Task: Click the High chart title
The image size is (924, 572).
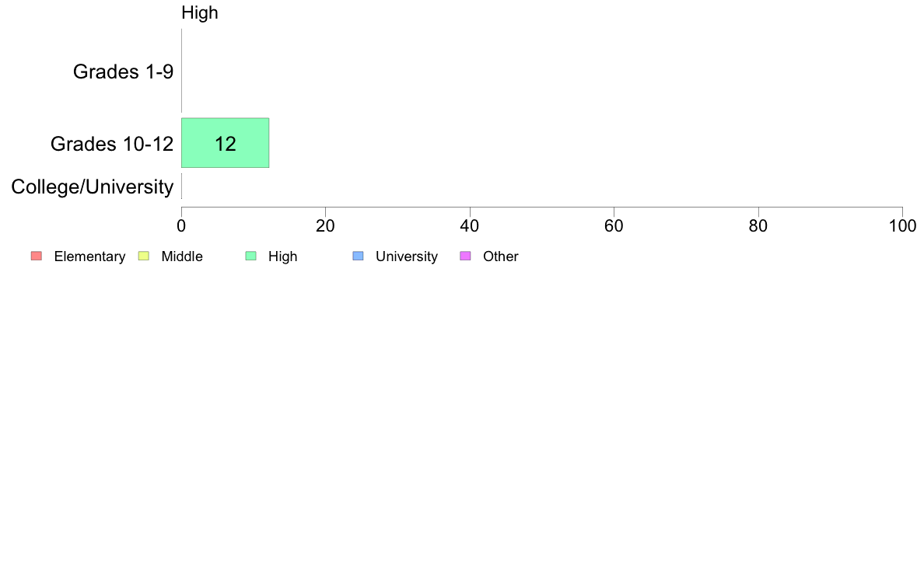Action: click(x=200, y=13)
